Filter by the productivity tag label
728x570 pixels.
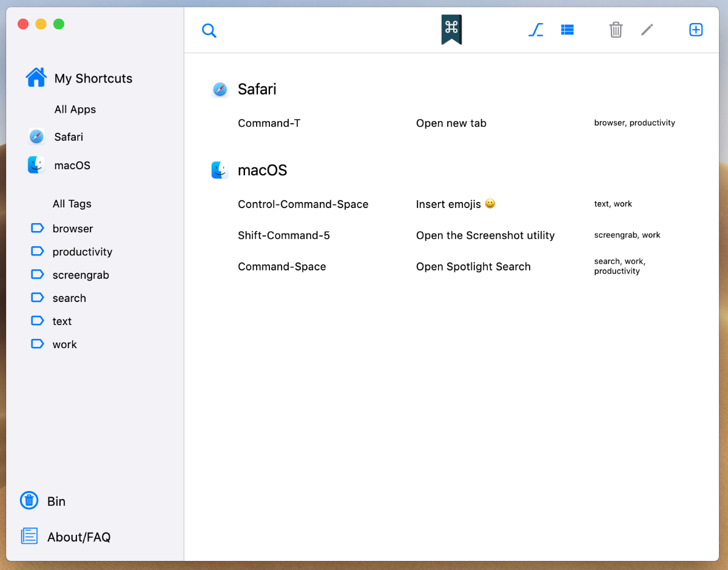click(x=83, y=252)
